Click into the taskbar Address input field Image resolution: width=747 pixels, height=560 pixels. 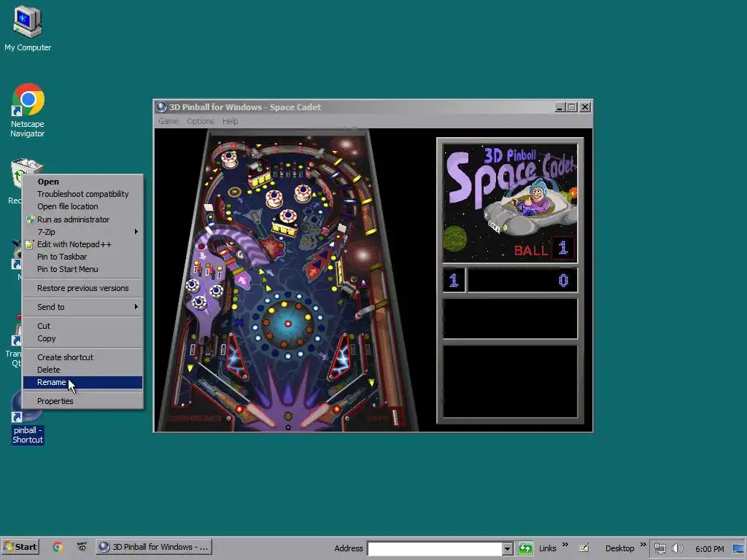pos(435,548)
